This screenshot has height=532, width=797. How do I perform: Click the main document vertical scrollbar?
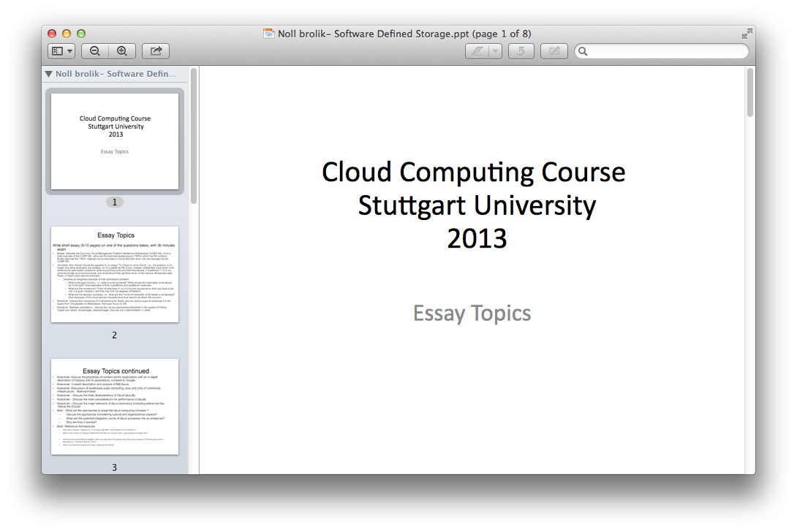[x=750, y=93]
